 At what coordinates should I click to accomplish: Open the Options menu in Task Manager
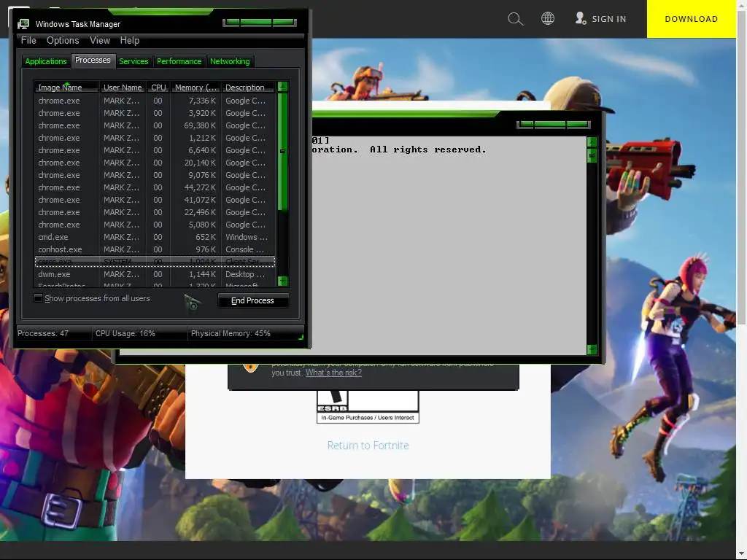[63, 41]
